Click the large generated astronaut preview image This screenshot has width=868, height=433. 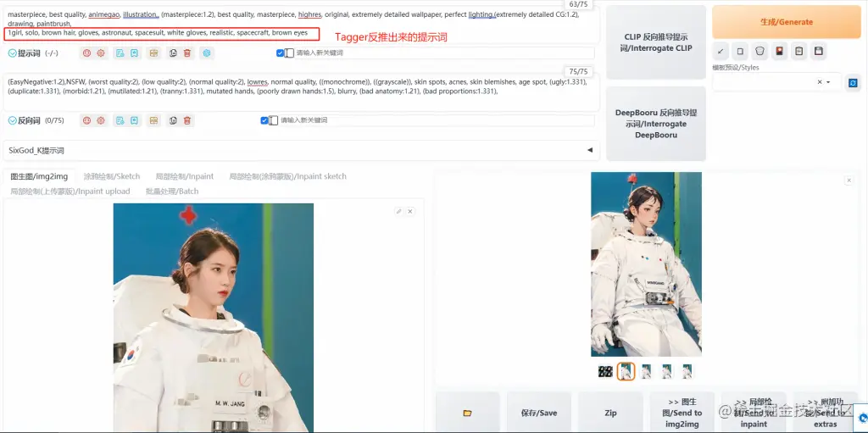pyautogui.click(x=646, y=264)
